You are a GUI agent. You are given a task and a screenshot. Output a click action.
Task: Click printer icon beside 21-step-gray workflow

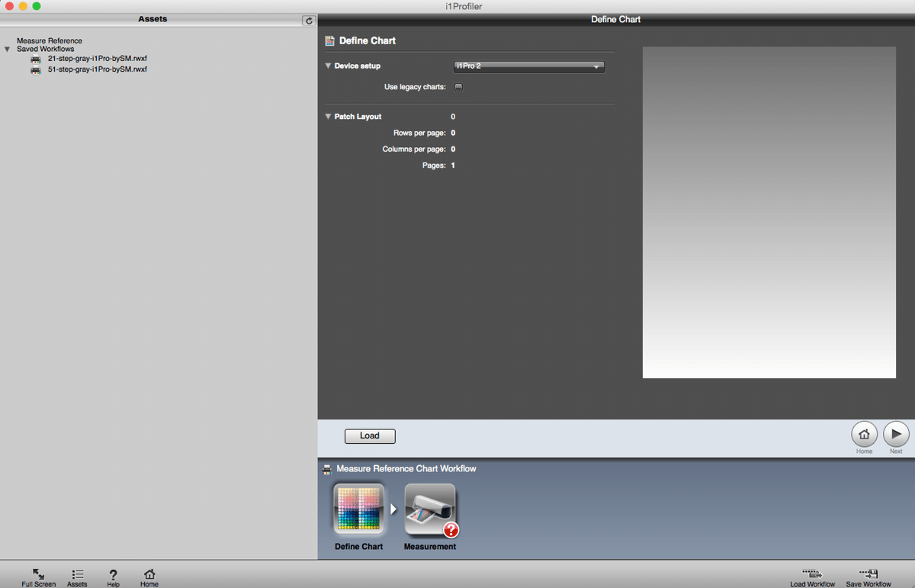pos(36,59)
